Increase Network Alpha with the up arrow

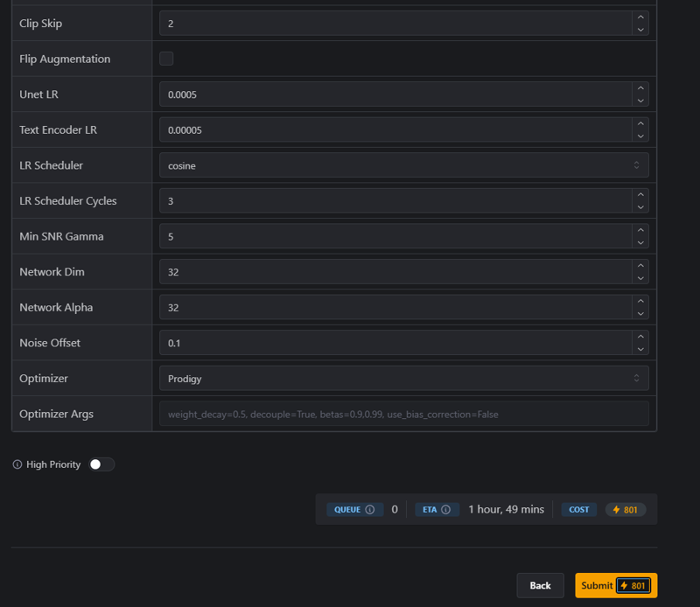640,301
